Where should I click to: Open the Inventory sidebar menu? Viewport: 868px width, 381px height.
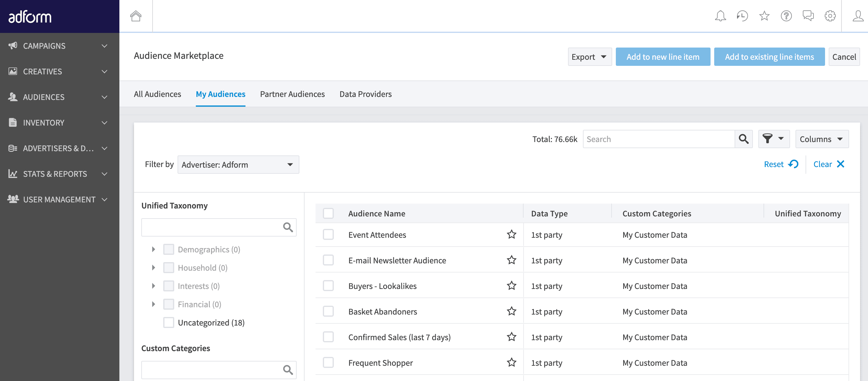click(59, 123)
